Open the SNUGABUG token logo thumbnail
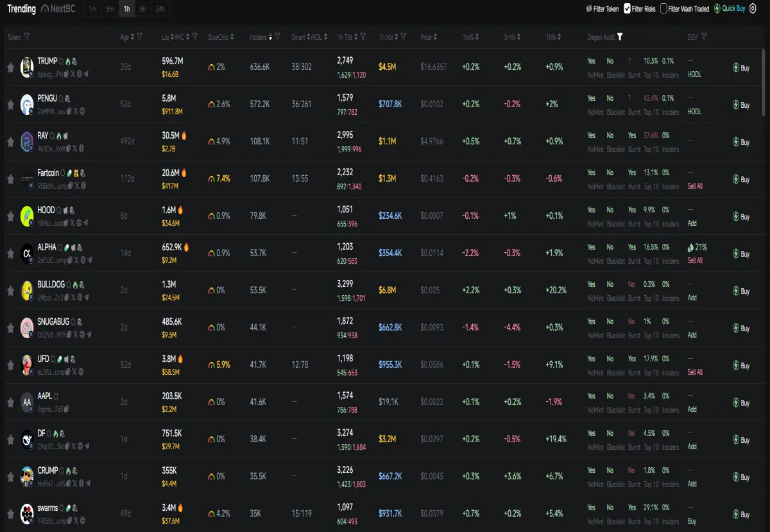The height and width of the screenshot is (532, 770). tap(27, 328)
